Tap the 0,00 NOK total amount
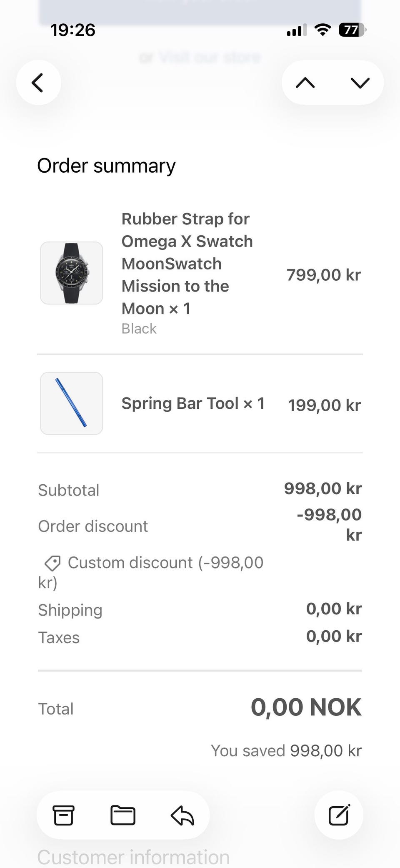This screenshot has width=400, height=868. pos(306,707)
